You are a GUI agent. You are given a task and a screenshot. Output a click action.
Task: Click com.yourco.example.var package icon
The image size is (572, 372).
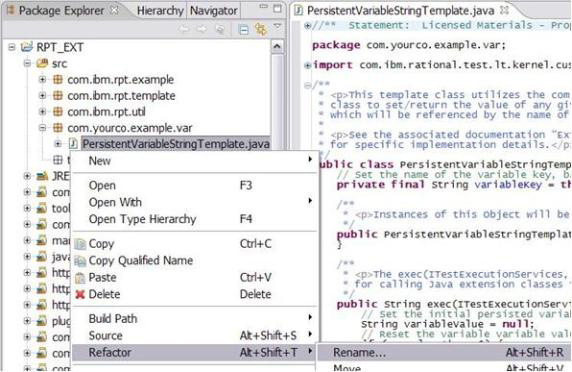coord(58,128)
